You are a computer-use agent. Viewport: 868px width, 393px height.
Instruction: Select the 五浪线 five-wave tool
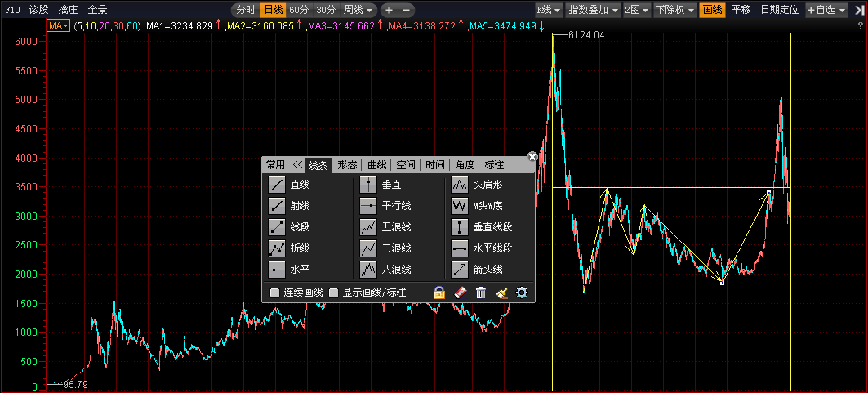pos(385,227)
